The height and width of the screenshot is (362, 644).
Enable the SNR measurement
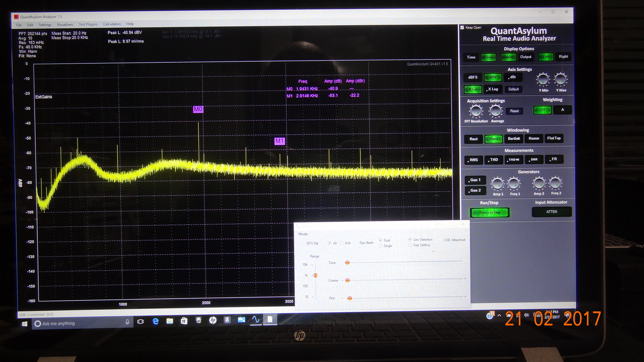point(533,160)
